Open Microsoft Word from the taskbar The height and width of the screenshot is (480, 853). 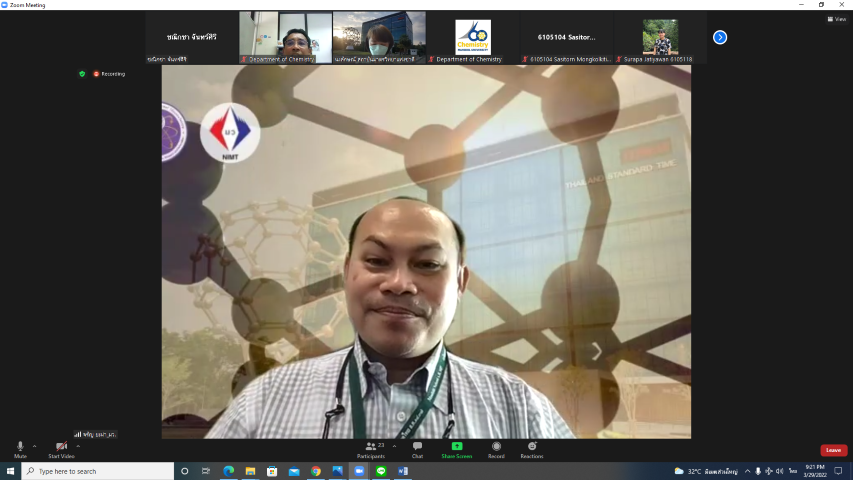point(403,471)
